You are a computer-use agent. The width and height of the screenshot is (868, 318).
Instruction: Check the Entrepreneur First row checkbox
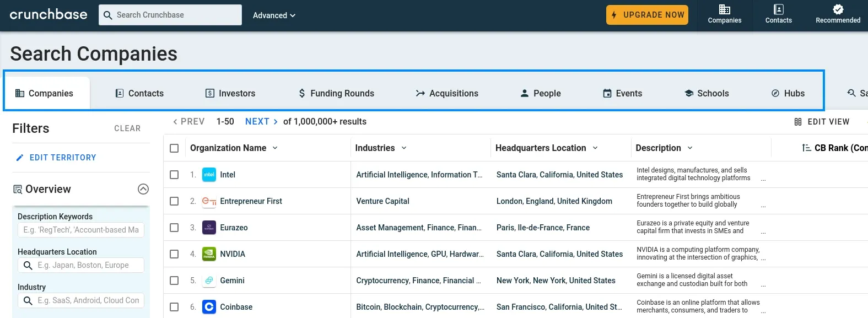pyautogui.click(x=174, y=201)
